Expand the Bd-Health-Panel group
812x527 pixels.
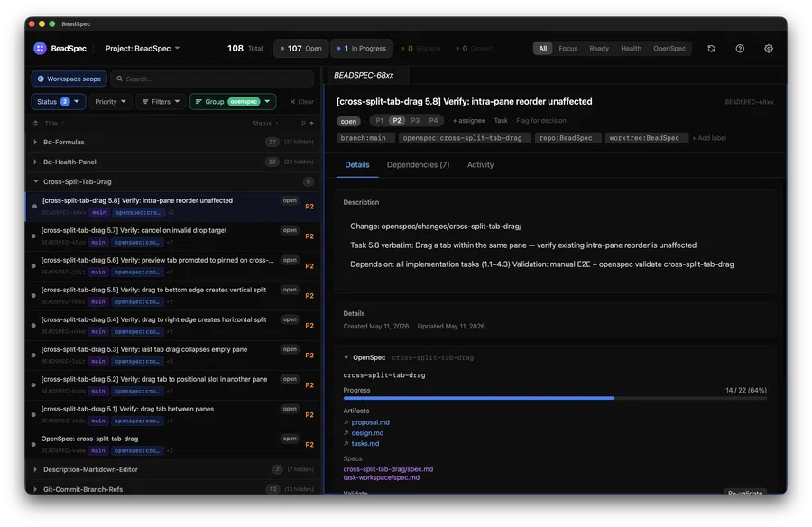[x=35, y=162]
